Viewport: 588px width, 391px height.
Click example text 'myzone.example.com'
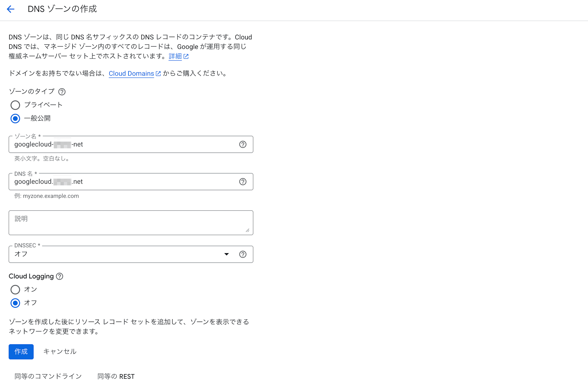[51, 196]
